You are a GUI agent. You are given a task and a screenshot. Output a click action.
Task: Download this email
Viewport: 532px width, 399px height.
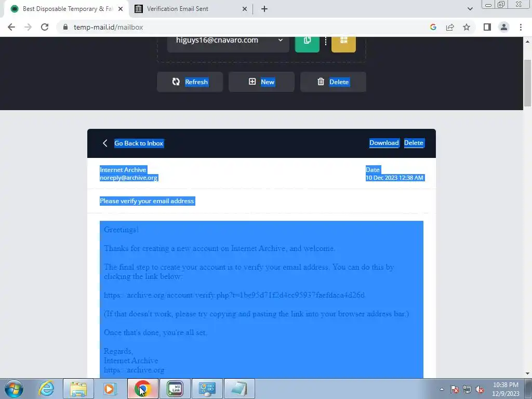(384, 143)
